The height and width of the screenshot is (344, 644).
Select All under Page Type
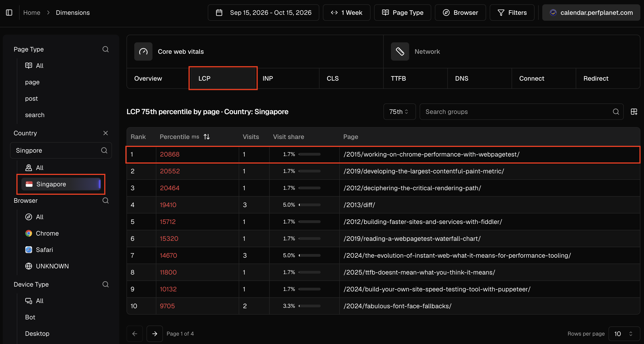coord(34,66)
